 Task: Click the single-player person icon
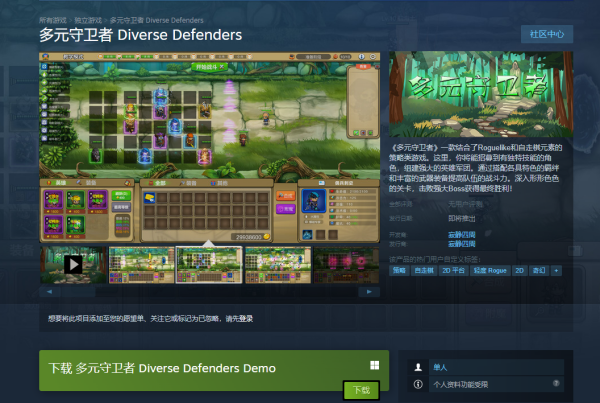tap(418, 367)
